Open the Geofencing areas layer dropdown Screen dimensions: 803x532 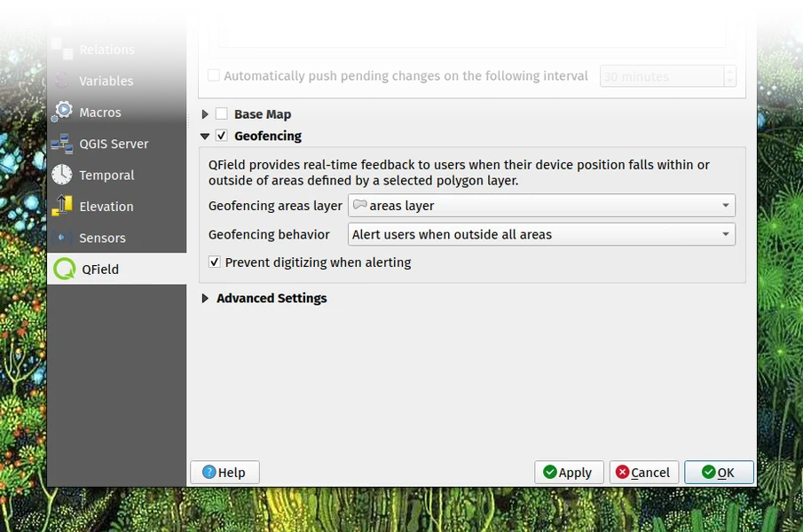(x=541, y=206)
